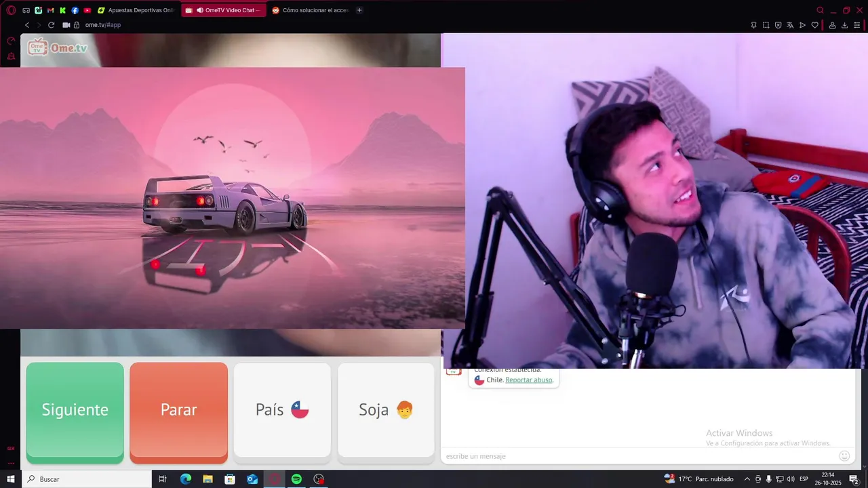Open the YouTube pinned tab
This screenshot has height=488, width=868.
click(87, 10)
